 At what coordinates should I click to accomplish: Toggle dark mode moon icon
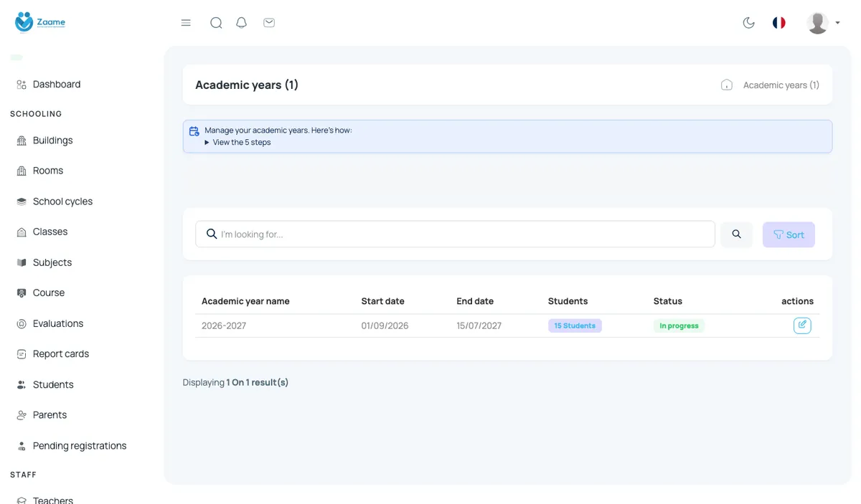(748, 23)
